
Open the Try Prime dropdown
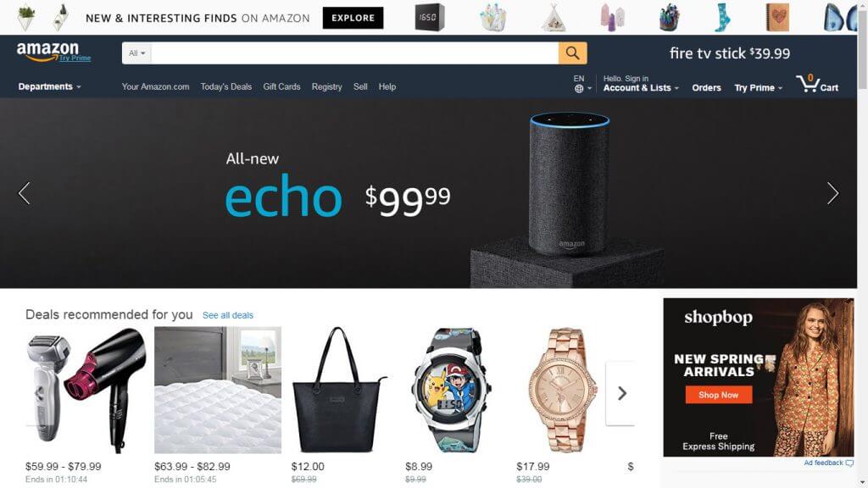[758, 88]
